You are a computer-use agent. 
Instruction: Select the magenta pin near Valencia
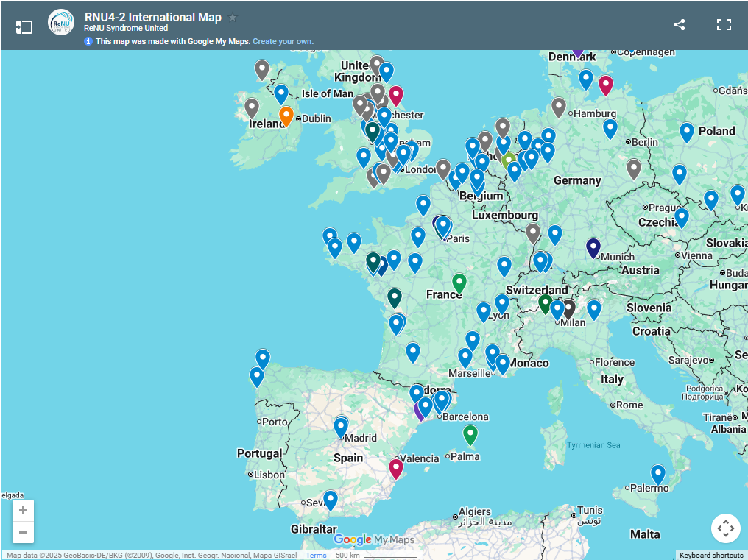click(396, 469)
